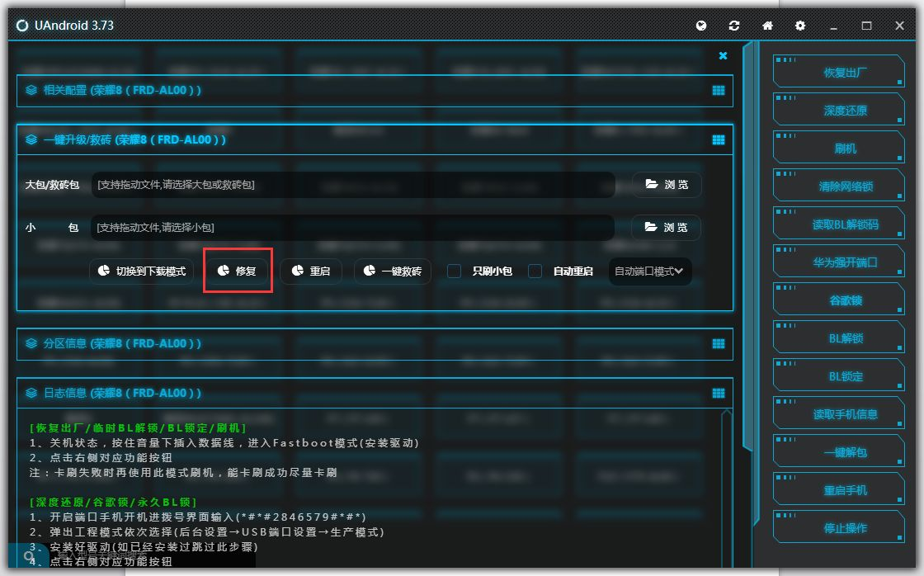Click 浏览 button for 小包 row
The width and height of the screenshot is (924, 576).
pyautogui.click(x=666, y=227)
